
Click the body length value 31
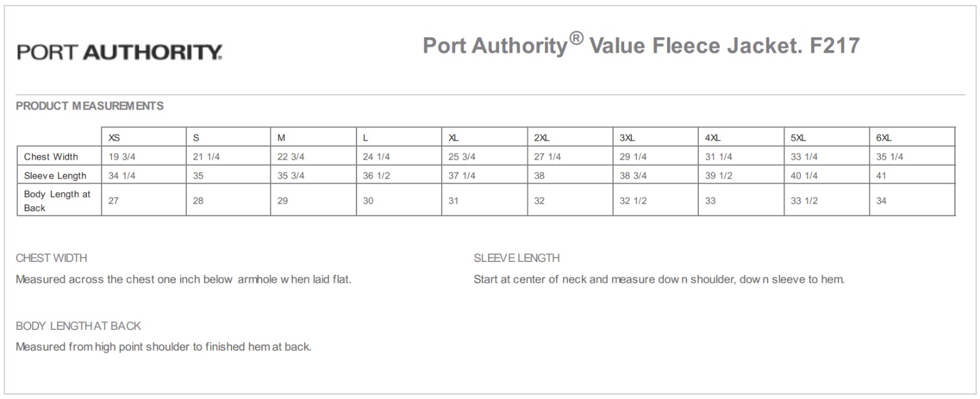click(x=453, y=201)
